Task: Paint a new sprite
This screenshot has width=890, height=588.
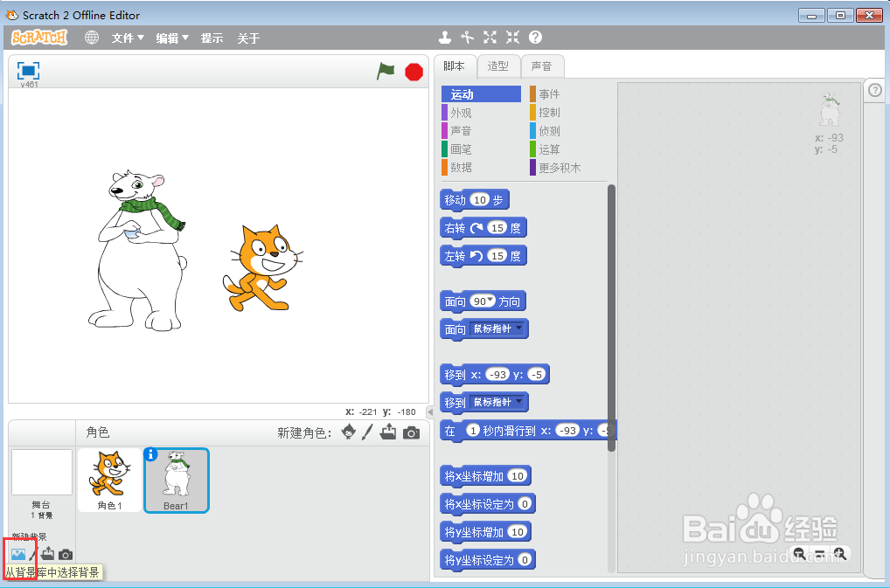Action: pyautogui.click(x=367, y=432)
